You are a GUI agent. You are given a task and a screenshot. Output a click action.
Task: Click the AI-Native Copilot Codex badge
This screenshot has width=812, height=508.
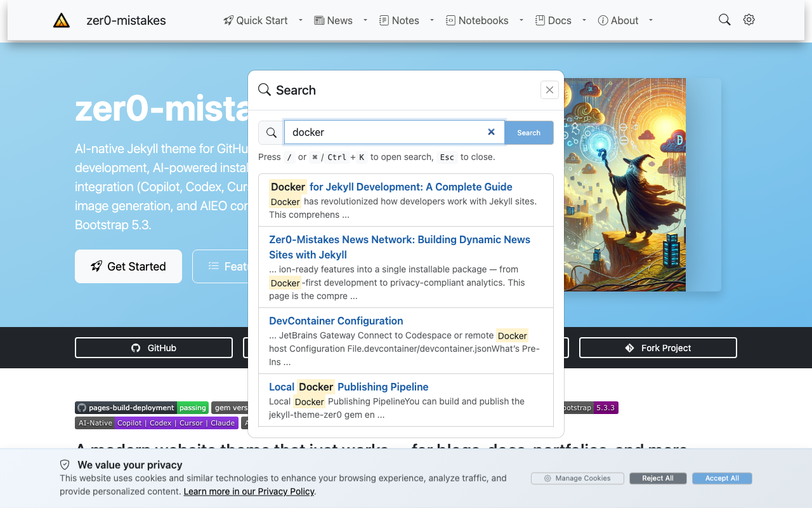pyautogui.click(x=156, y=423)
